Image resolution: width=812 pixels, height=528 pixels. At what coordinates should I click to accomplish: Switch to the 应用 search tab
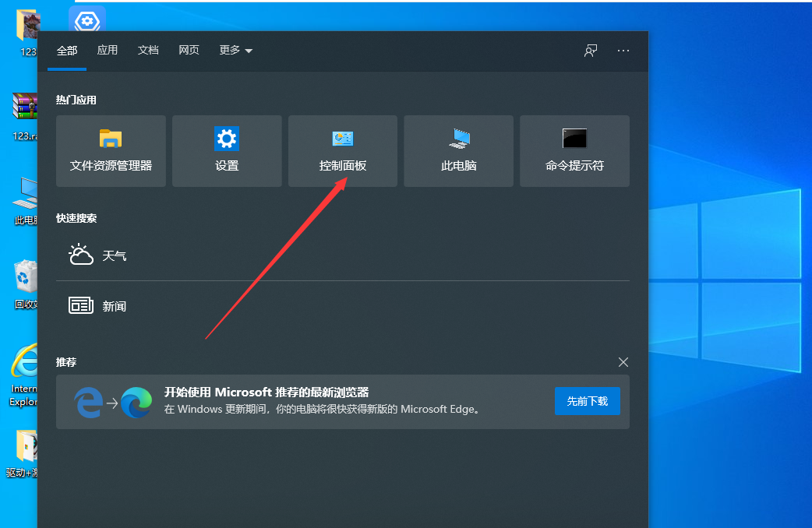pyautogui.click(x=108, y=49)
